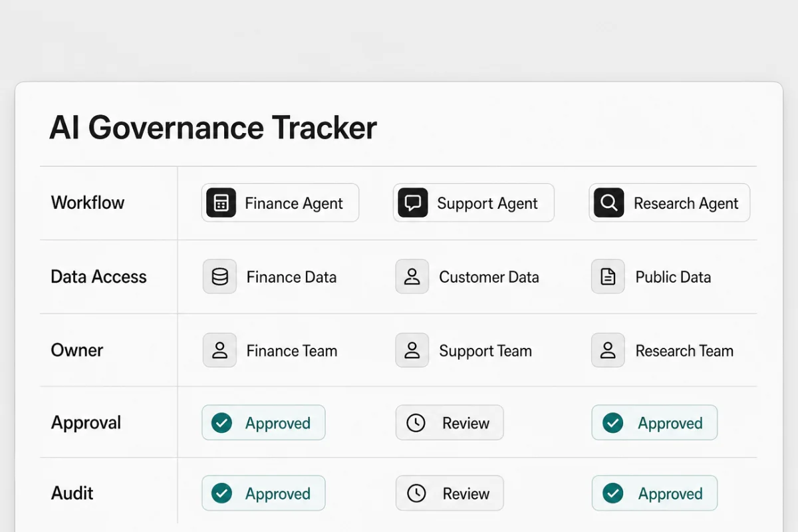
Task: Click the Owner row label
Action: 77,350
